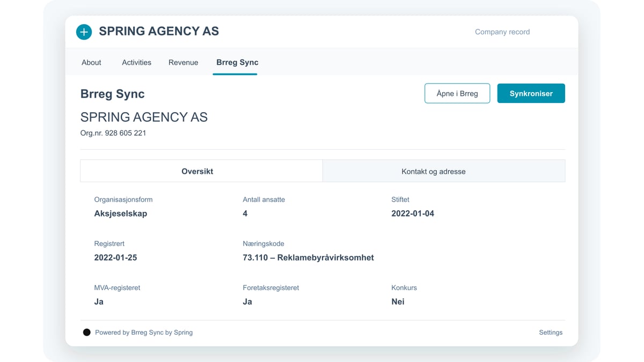644x362 pixels.
Task: Click the Company record label
Action: 502,32
